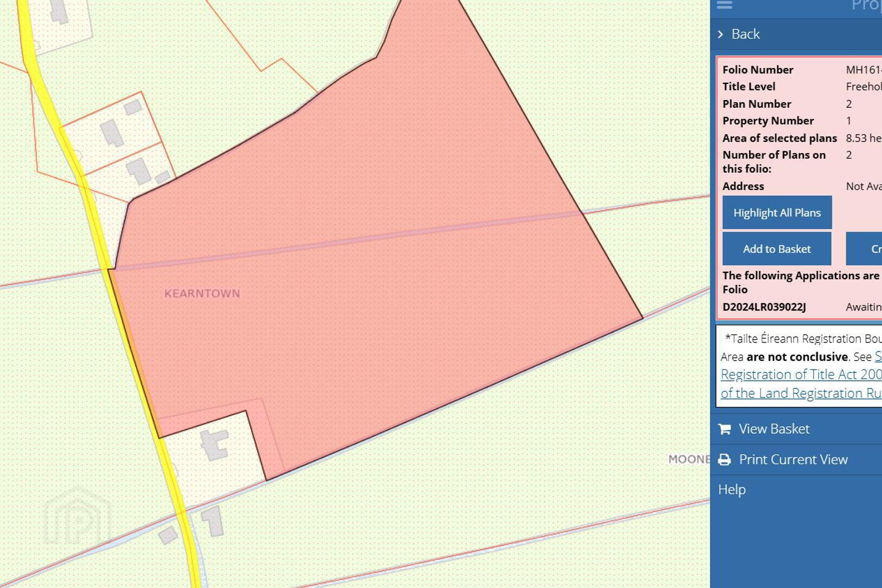The width and height of the screenshot is (882, 588).
Task: Select application number D2024LR039022J
Action: (764, 307)
